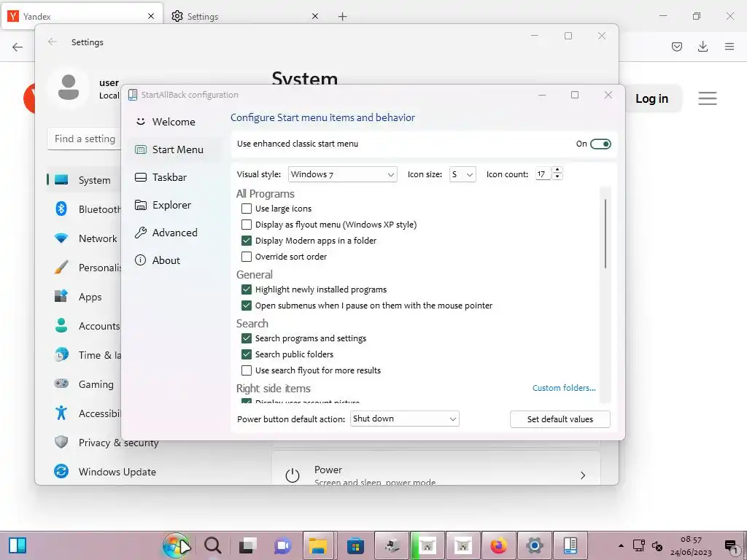Open Task View on taskbar
The height and width of the screenshot is (560, 747).
pyautogui.click(x=248, y=545)
